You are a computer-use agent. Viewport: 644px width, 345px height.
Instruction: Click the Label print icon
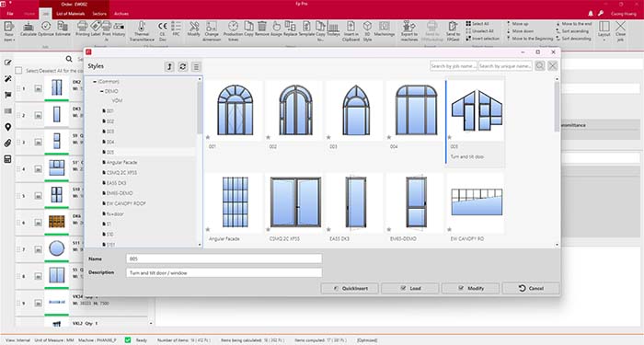(x=96, y=29)
